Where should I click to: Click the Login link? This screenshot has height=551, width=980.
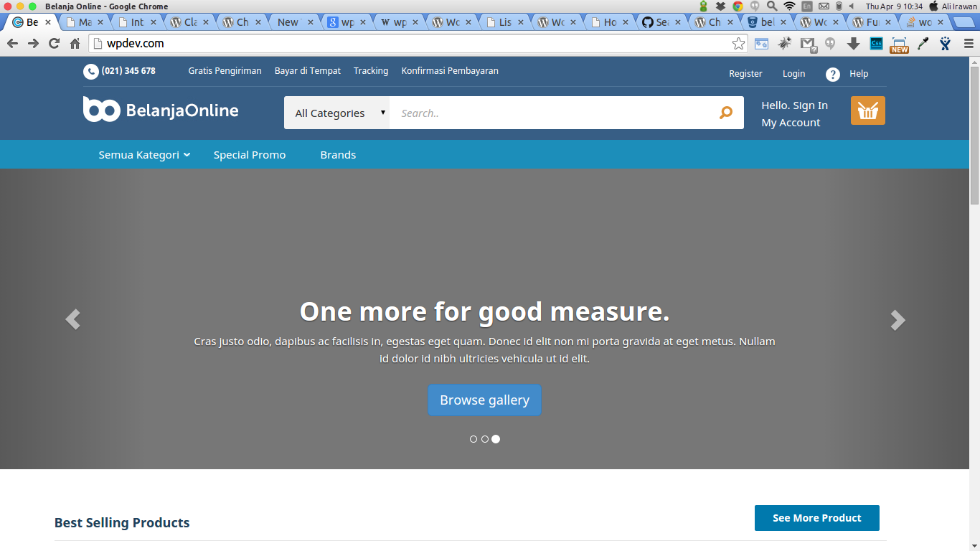coord(793,74)
